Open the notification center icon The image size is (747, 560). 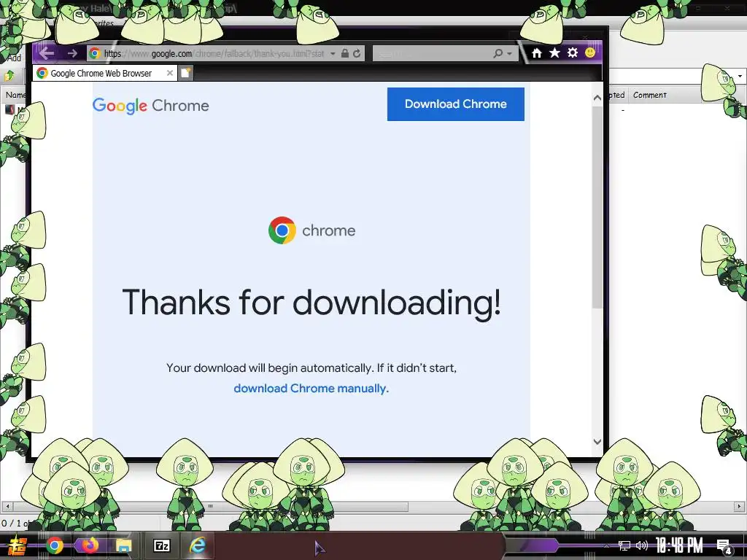click(x=724, y=546)
